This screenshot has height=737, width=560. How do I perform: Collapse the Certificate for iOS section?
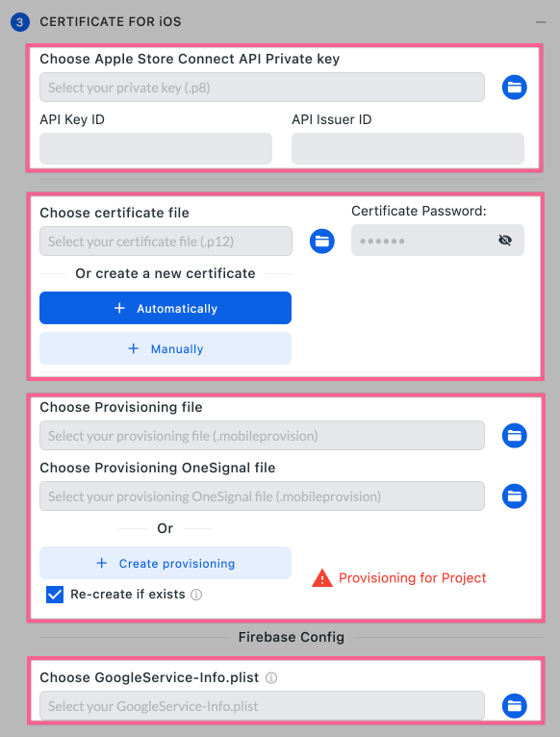(541, 22)
